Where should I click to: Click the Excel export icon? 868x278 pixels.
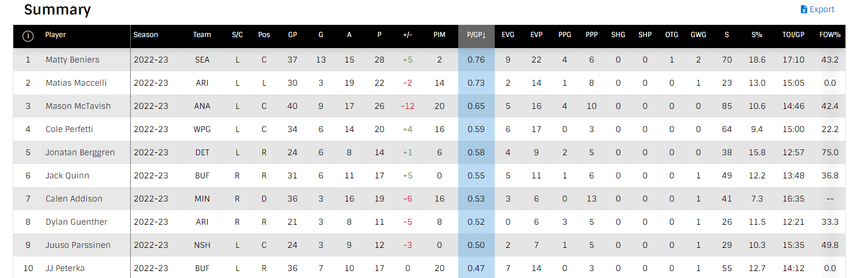tap(804, 9)
